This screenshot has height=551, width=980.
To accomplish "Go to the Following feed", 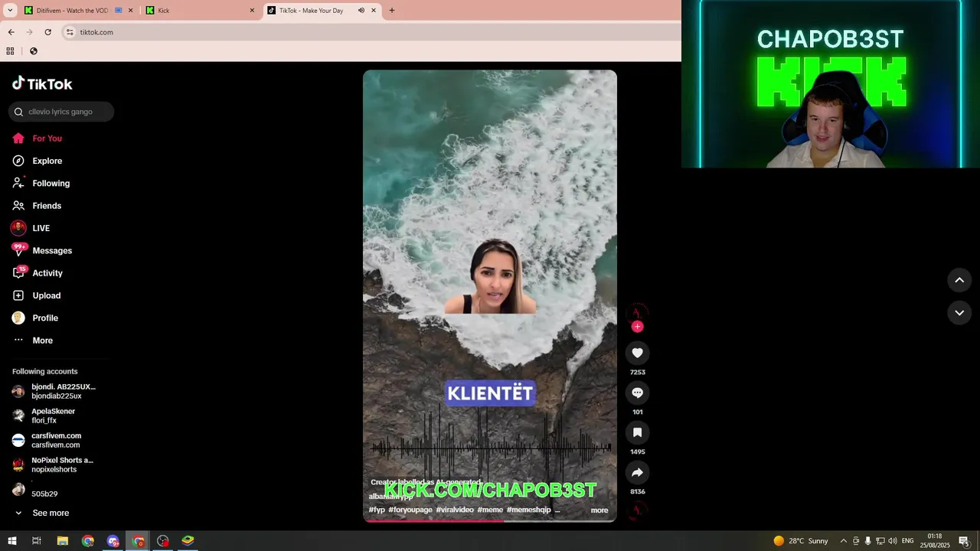I will pos(51,183).
